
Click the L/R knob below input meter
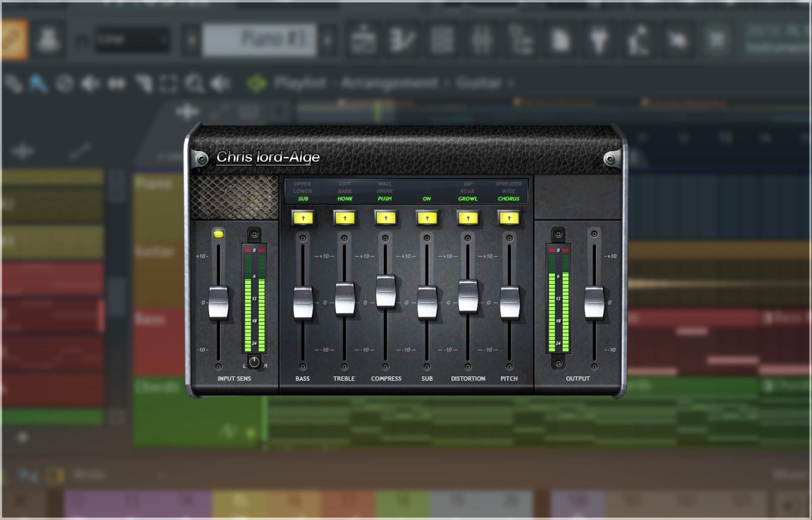(254, 362)
